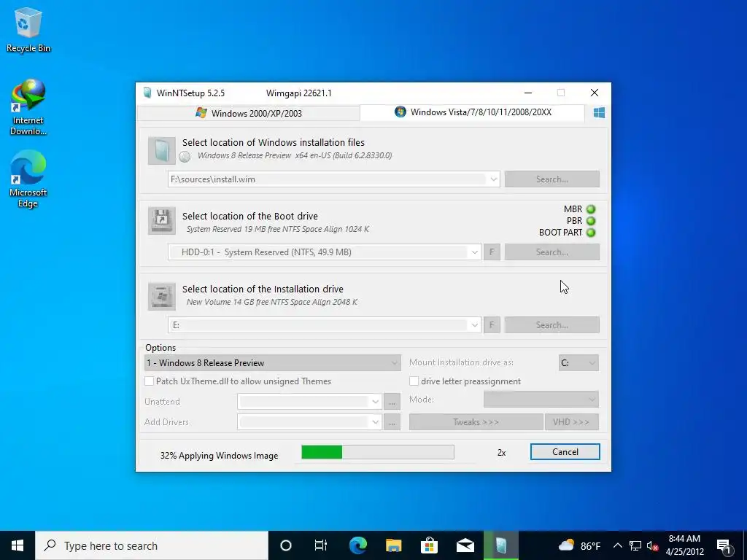Open Microsoft Store from the taskbar
The width and height of the screenshot is (747, 560).
(x=429, y=545)
